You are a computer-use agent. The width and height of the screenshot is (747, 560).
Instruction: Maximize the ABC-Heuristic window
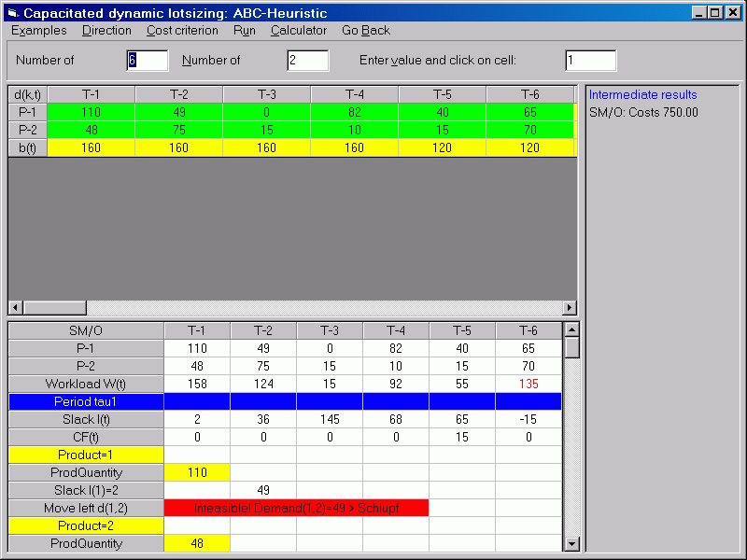[715, 13]
